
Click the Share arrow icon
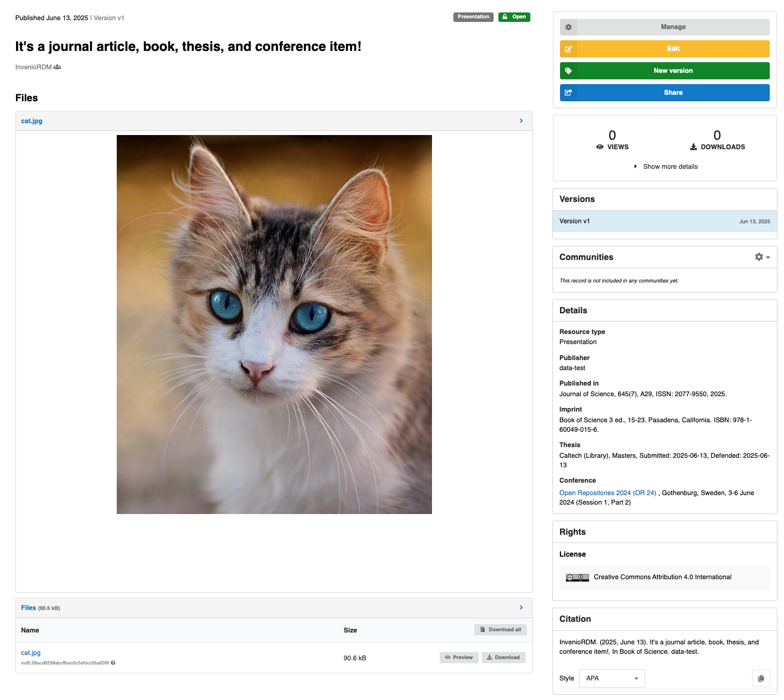[x=568, y=93]
